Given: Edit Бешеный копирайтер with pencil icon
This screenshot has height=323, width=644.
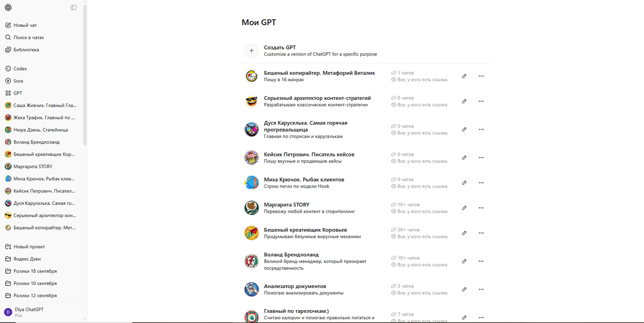Looking at the screenshot, I should (x=464, y=76).
